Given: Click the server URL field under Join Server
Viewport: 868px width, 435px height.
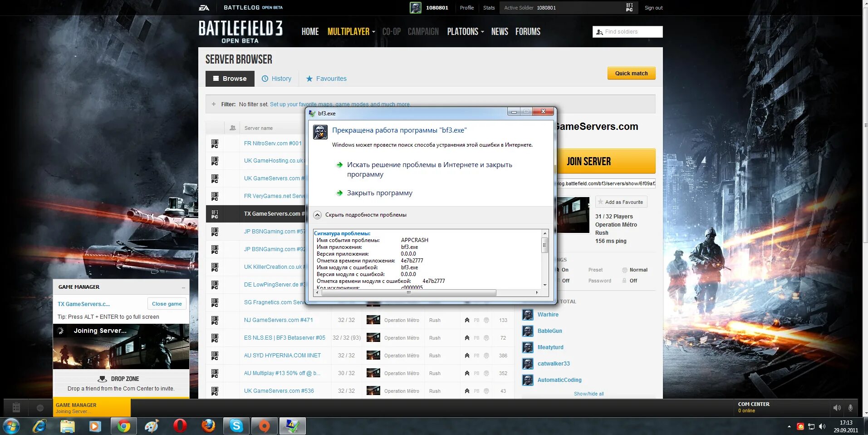Looking at the screenshot, I should tap(606, 183).
